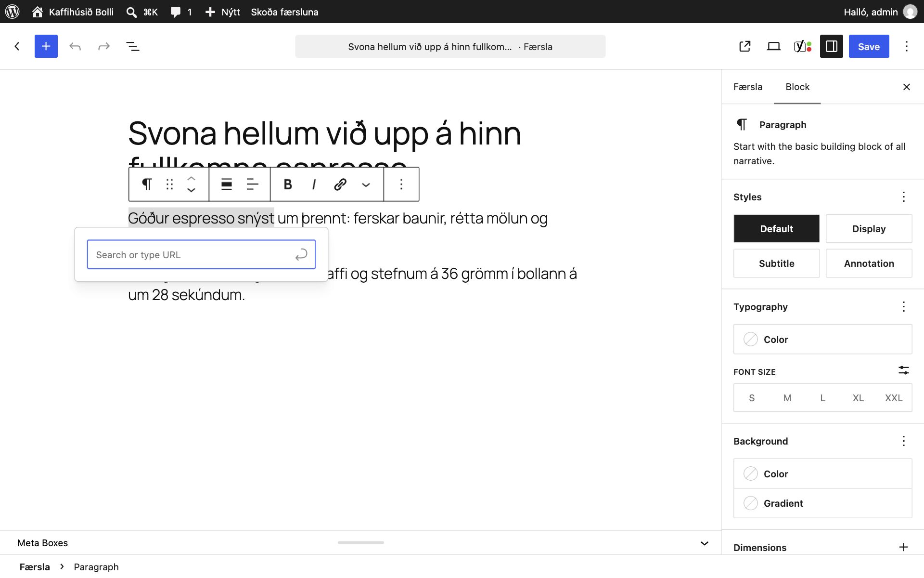The height and width of the screenshot is (578, 924).
Task: Open the document overview list
Action: click(133, 46)
